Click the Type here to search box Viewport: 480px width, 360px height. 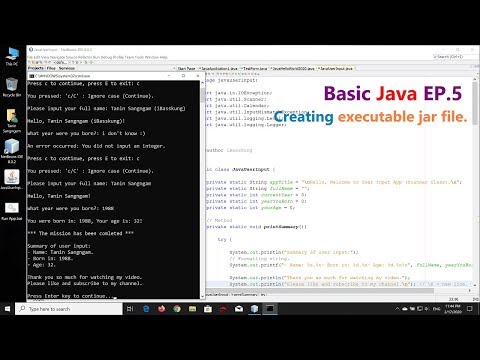click(69, 309)
